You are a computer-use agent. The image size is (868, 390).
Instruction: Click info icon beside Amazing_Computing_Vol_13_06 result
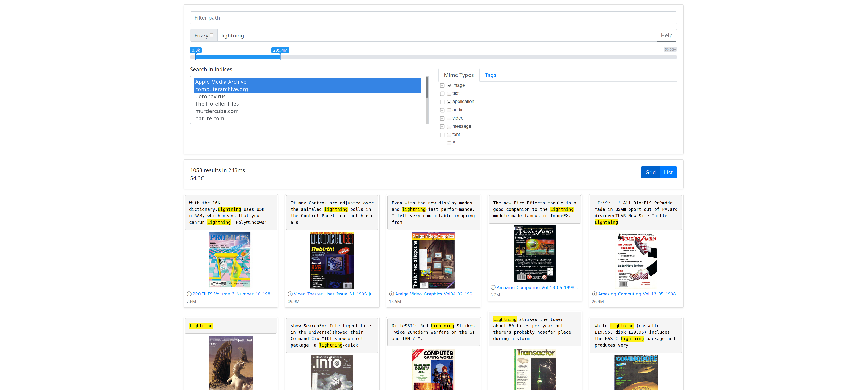pos(493,288)
